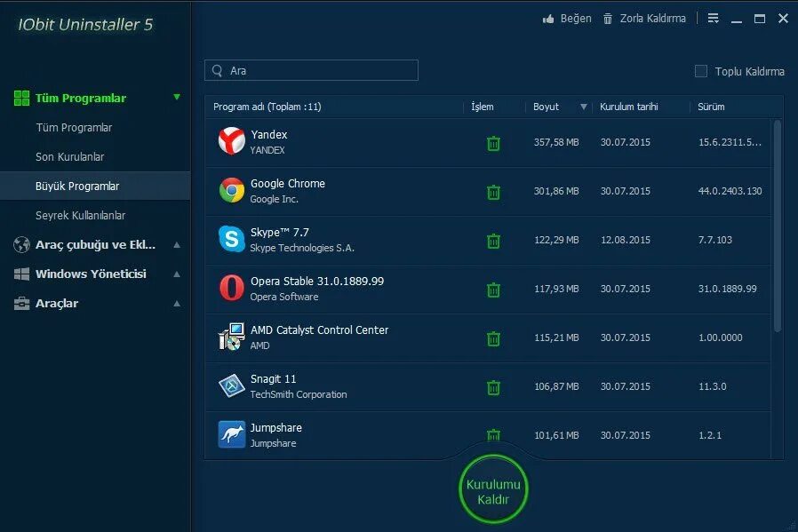Select the Skype™ 7.7 program name
Image resolution: width=798 pixels, height=532 pixels.
click(279, 233)
